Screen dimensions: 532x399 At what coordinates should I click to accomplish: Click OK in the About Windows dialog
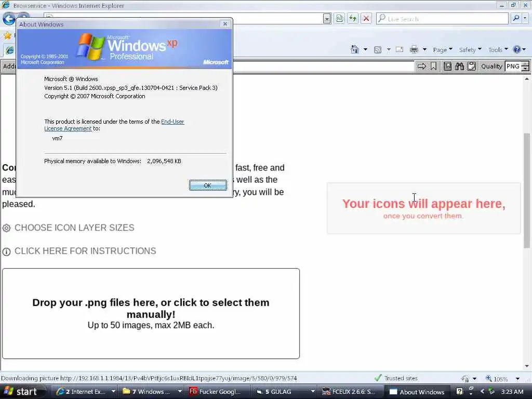click(x=208, y=185)
